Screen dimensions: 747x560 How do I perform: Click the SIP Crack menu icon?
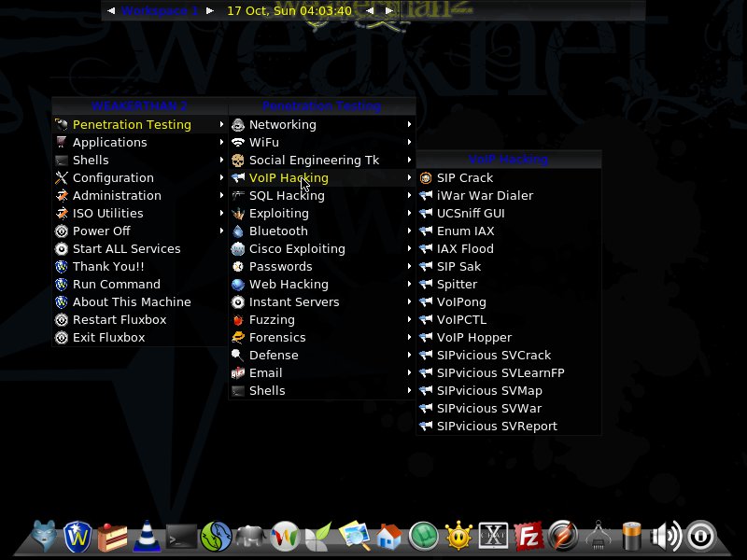pyautogui.click(x=426, y=178)
